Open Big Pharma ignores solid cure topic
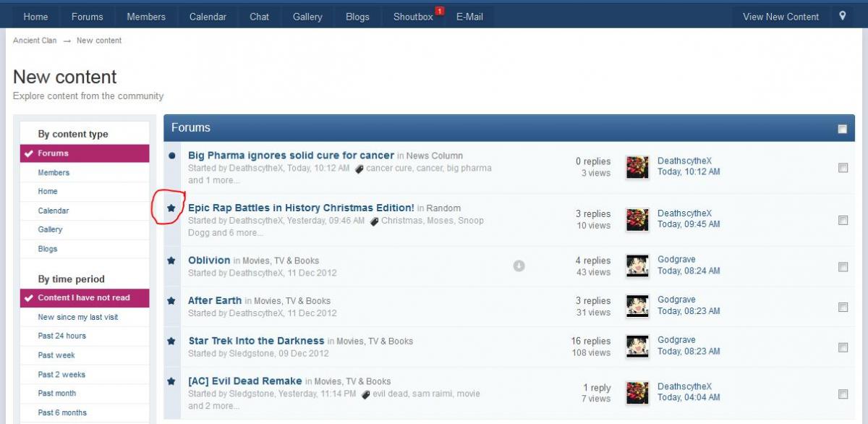Screen dimensions: 868x424 click(291, 155)
